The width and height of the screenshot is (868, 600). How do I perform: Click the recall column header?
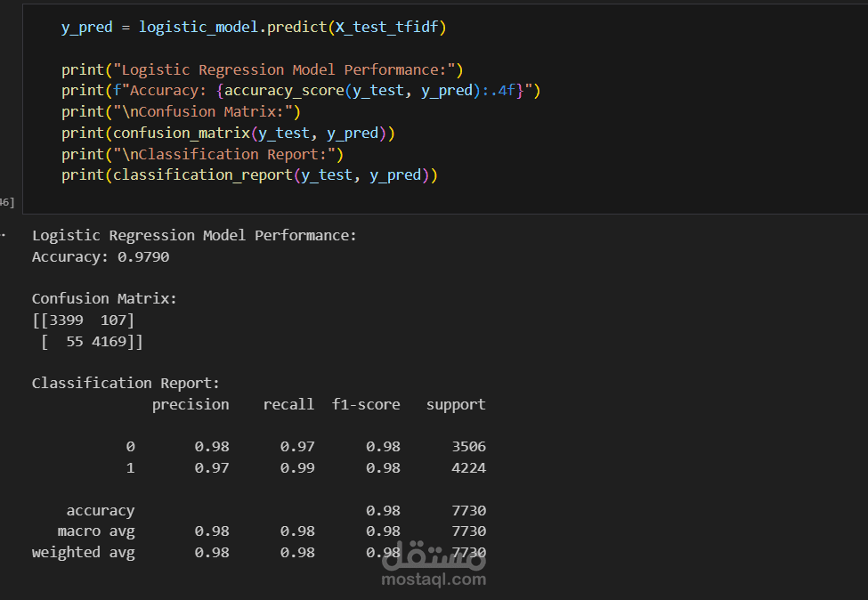(288, 404)
